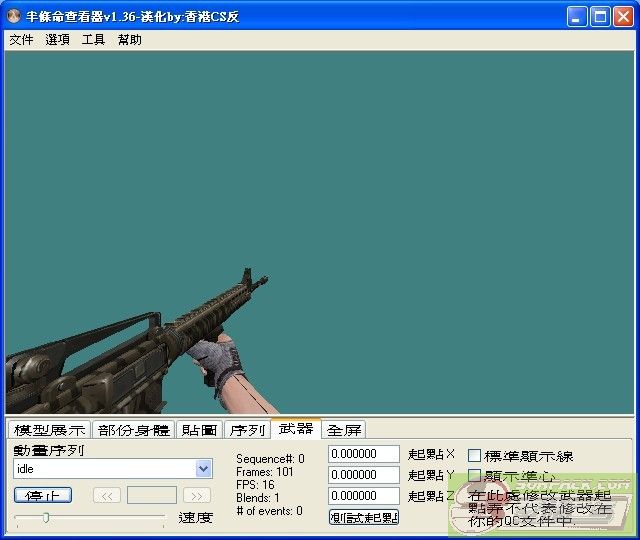Click the Frames: 101 text

pos(264,472)
